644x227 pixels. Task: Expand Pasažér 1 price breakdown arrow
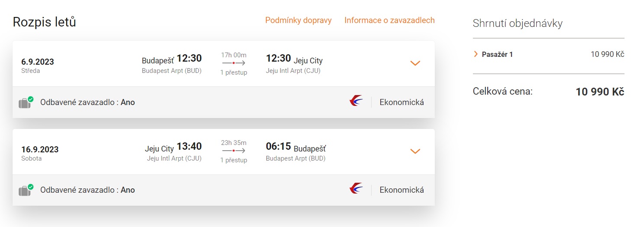point(476,54)
